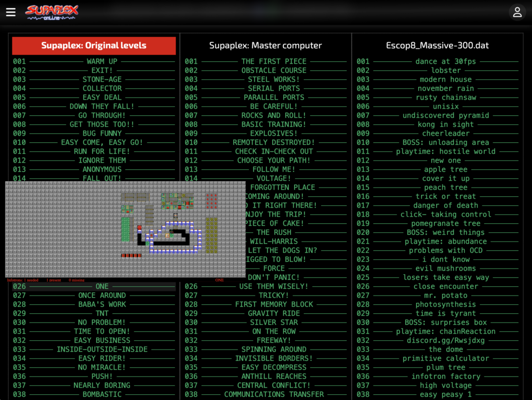Open level 001 WARM UP
This screenshot has height=400, width=532.
pyautogui.click(x=102, y=61)
